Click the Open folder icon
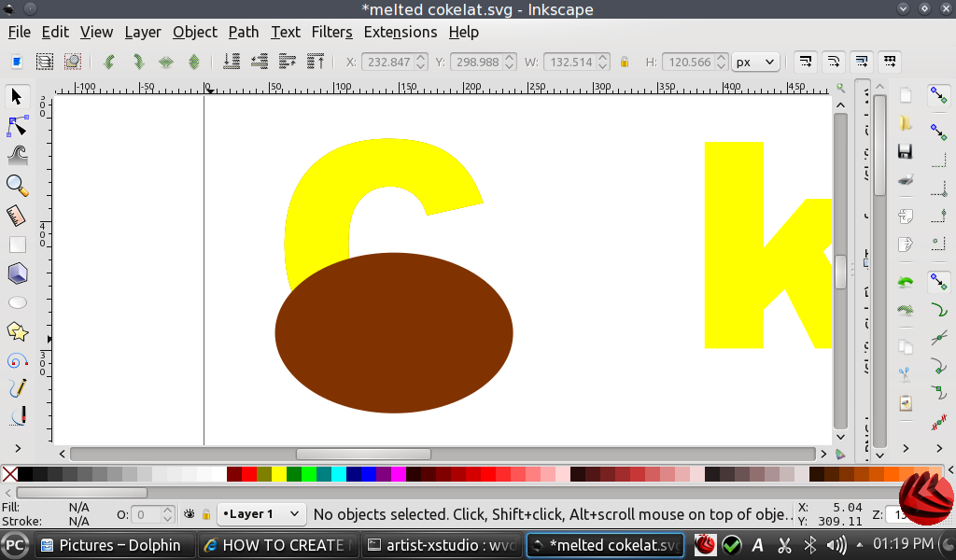Image resolution: width=956 pixels, height=560 pixels. pos(906,123)
